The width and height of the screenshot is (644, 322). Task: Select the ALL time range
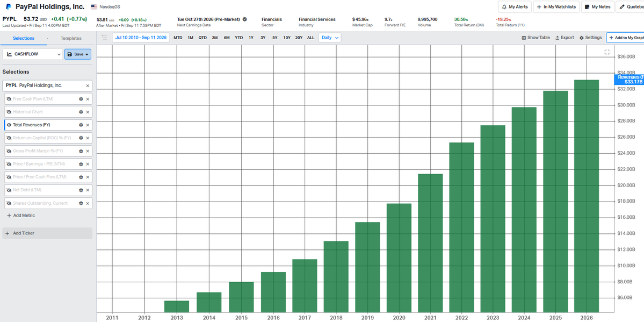pos(311,38)
